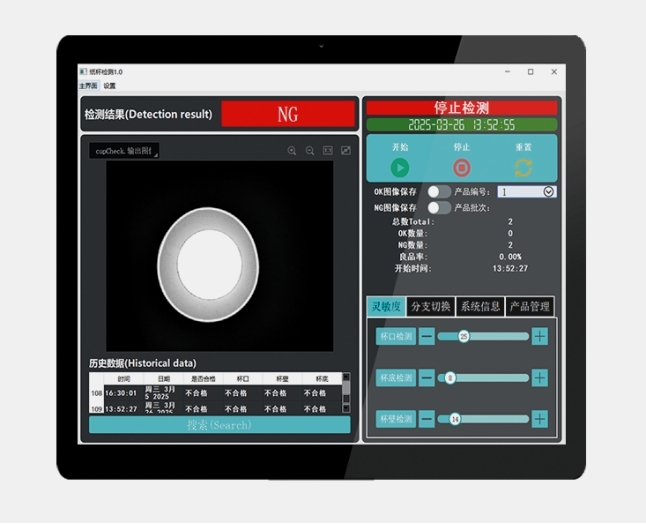The height and width of the screenshot is (524, 646).
Task: Switch to the 系统信息 tab
Action: 480,306
